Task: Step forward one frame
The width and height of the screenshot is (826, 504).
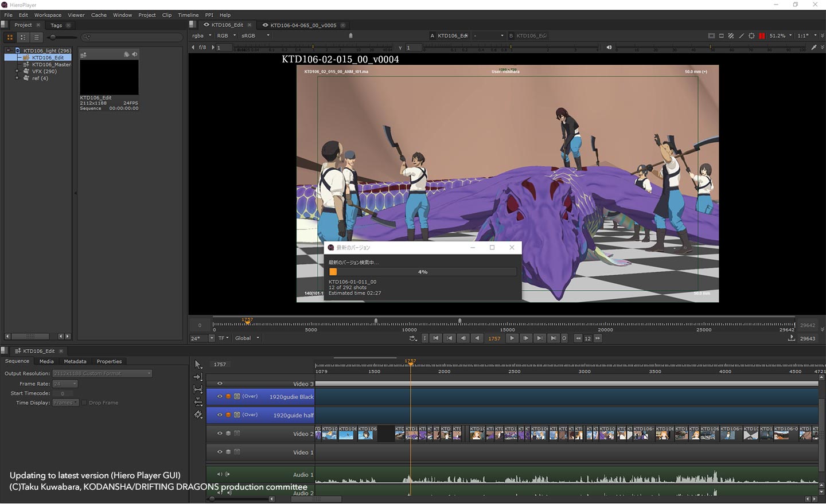Action: [x=526, y=338]
